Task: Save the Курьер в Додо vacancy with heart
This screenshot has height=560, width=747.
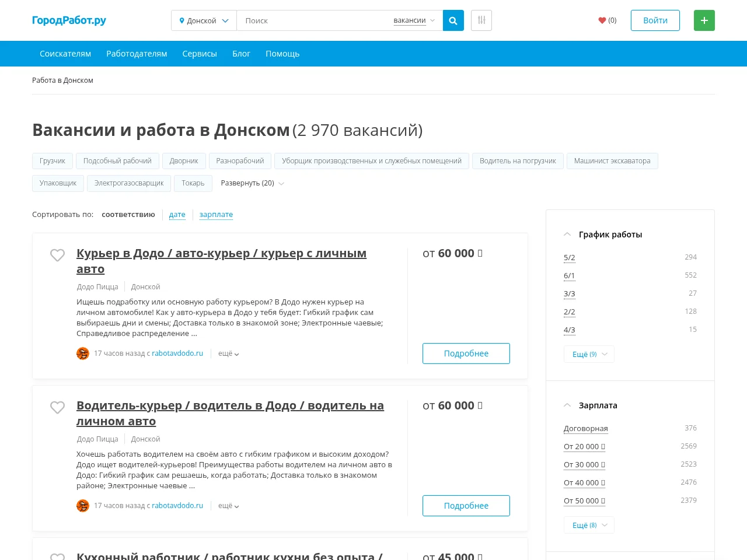Action: (x=57, y=255)
